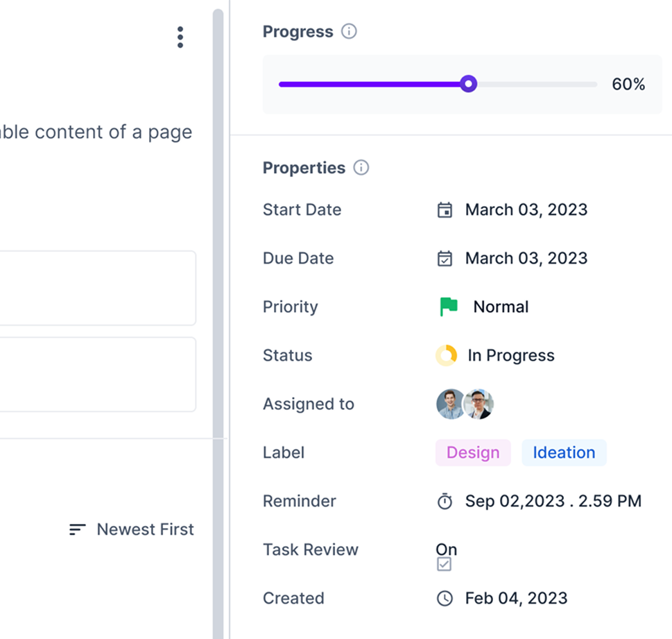Viewport: 672px width, 639px height.
Task: Open the three-dot more options menu
Action: point(180,37)
